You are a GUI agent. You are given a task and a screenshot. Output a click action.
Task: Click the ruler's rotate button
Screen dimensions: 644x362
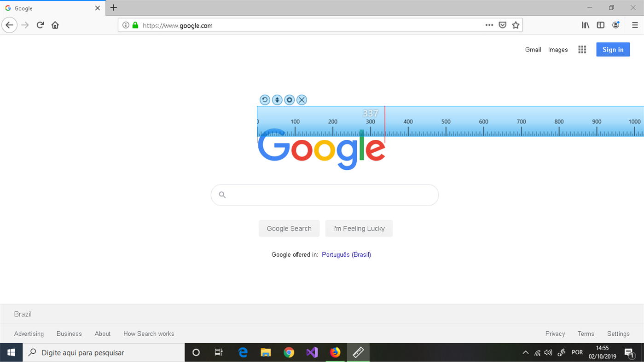265,100
